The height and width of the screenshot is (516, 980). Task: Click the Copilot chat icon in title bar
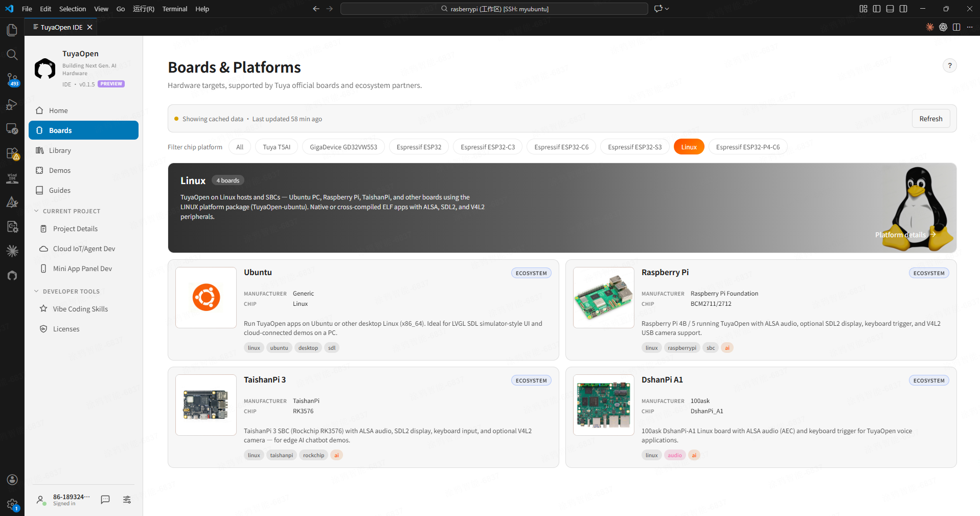[x=658, y=9]
